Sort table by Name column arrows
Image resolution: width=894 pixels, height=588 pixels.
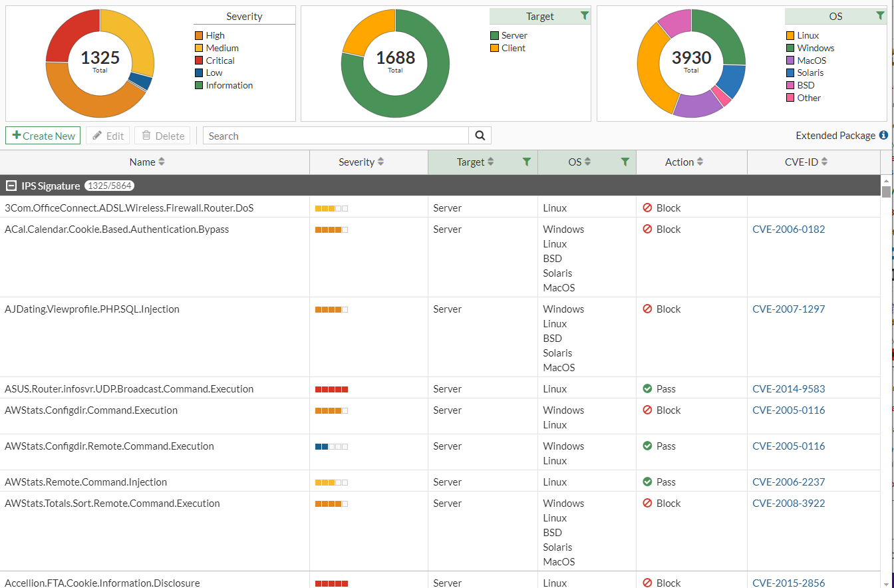[x=161, y=162]
